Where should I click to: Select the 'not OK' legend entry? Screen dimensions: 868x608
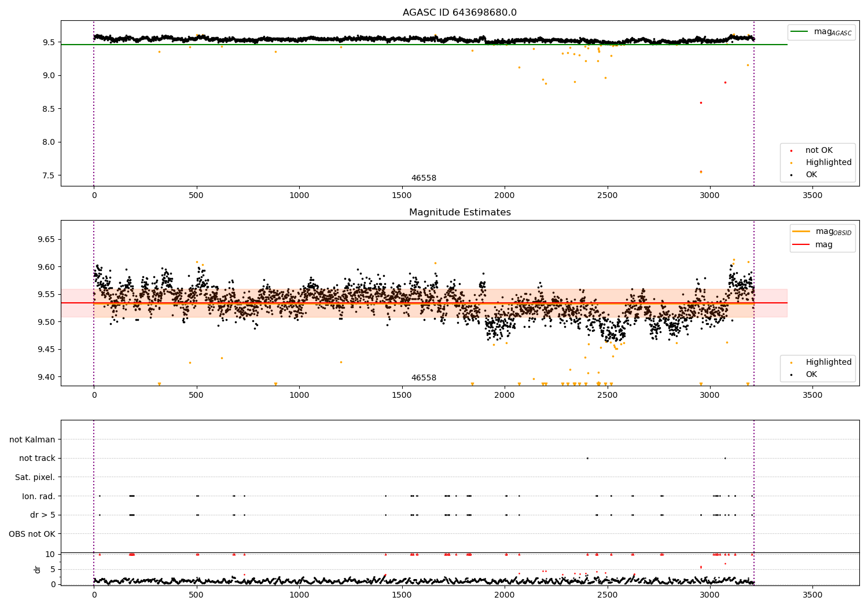coord(819,151)
